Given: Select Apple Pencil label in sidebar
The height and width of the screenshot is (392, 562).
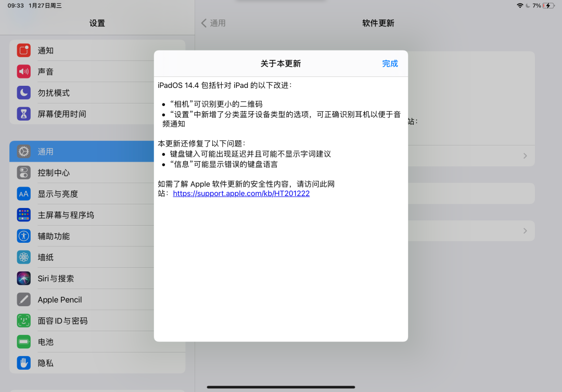Looking at the screenshot, I should (60, 299).
